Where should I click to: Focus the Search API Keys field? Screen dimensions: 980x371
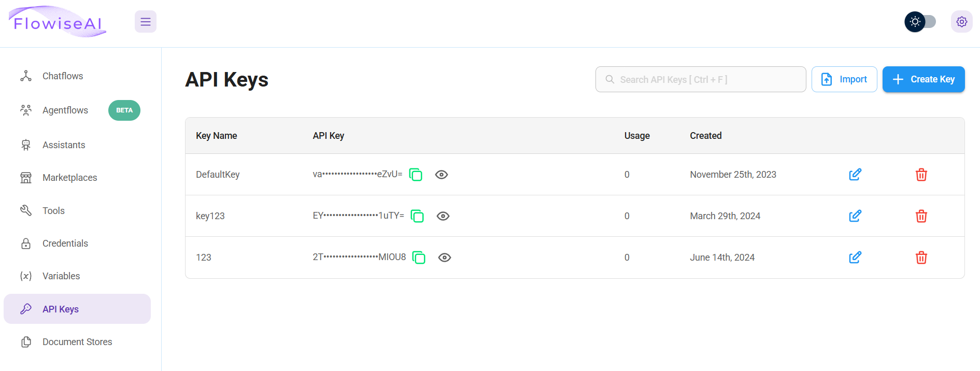[x=705, y=79]
